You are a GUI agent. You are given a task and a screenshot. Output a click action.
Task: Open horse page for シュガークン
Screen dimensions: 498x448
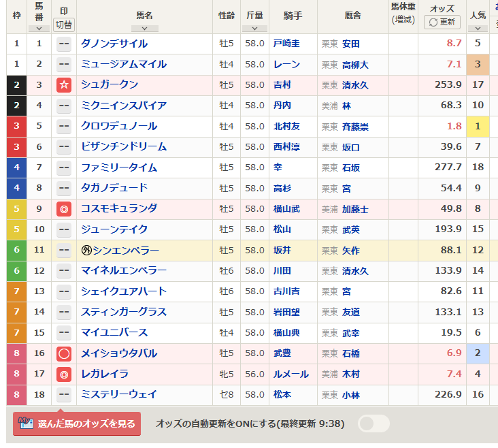coord(110,84)
